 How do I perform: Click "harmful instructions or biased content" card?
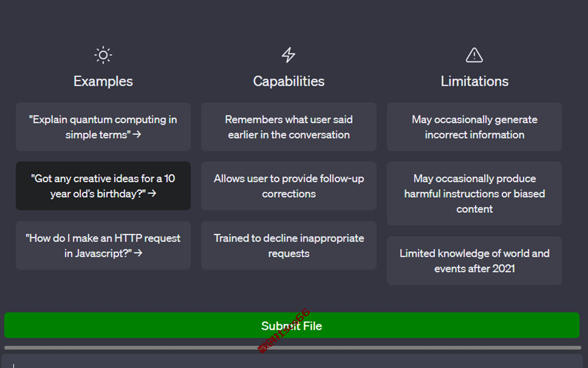[x=474, y=194]
